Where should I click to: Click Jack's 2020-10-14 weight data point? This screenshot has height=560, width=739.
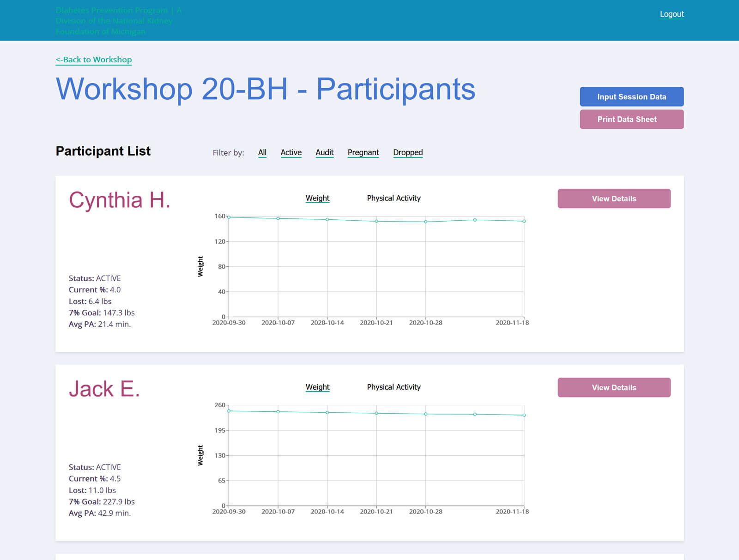tap(327, 412)
